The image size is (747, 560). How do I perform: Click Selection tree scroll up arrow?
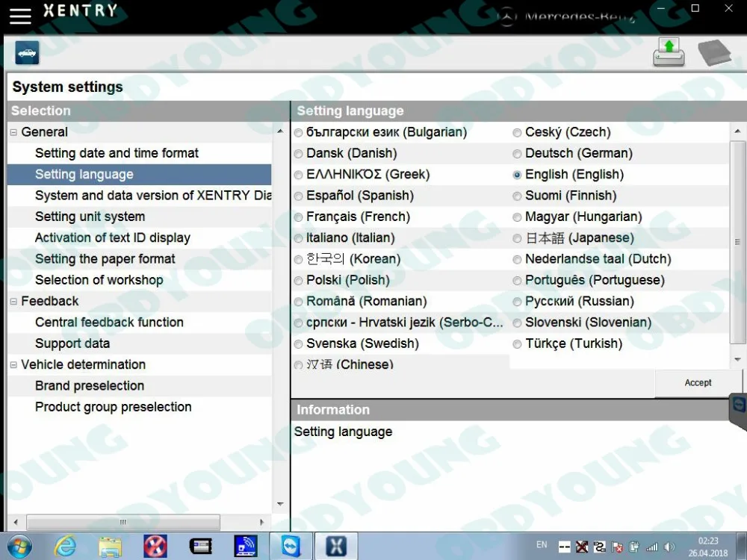(x=280, y=131)
